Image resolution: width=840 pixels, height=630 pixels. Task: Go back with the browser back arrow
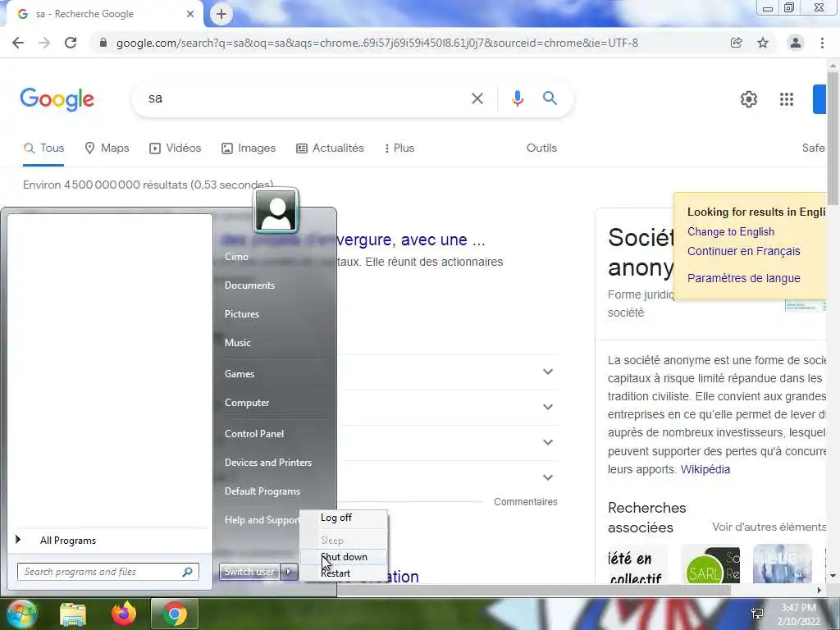click(x=18, y=43)
